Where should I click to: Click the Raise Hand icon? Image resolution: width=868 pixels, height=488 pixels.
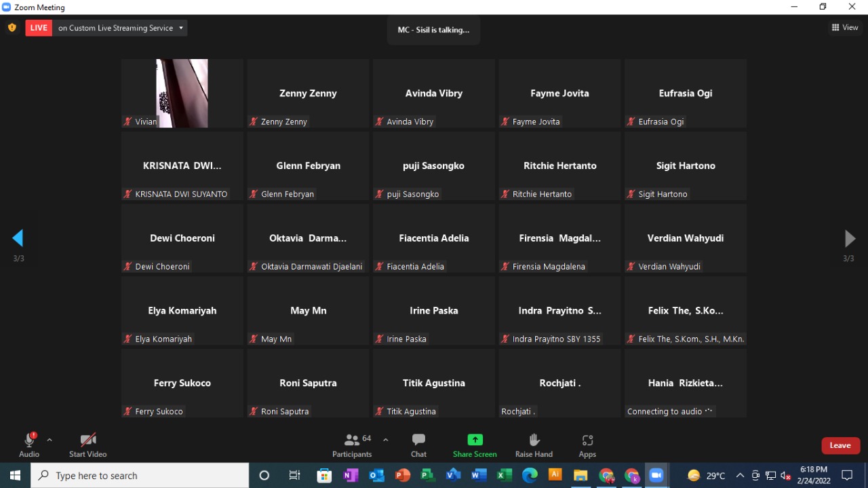[534, 440]
